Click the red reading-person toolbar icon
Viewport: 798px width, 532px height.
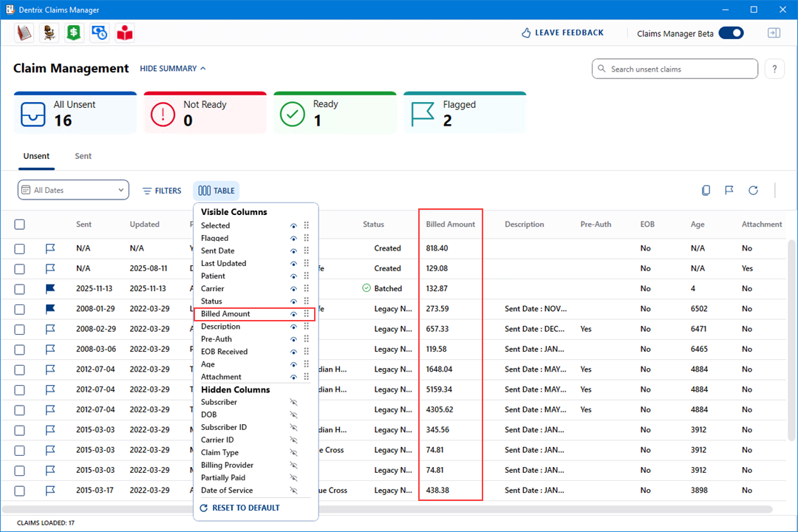pyautogui.click(x=125, y=33)
